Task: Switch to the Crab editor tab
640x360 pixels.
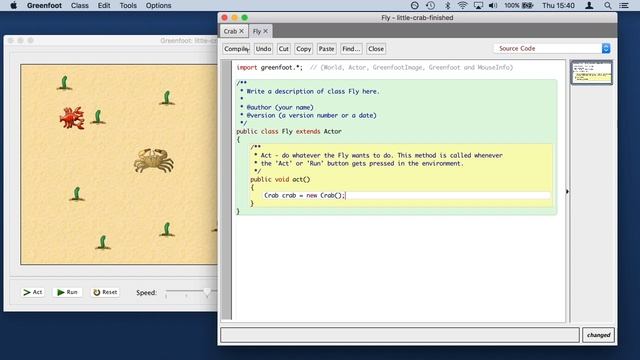Action: coord(230,31)
